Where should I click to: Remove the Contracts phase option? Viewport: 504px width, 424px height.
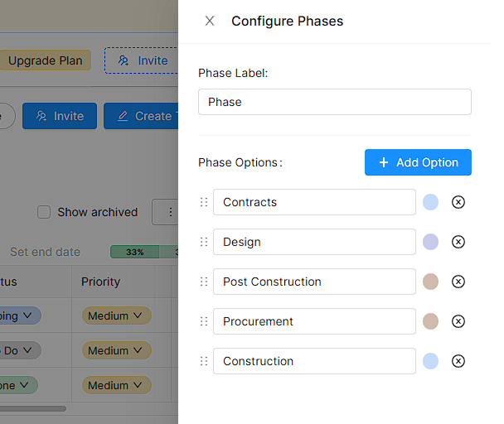458,202
